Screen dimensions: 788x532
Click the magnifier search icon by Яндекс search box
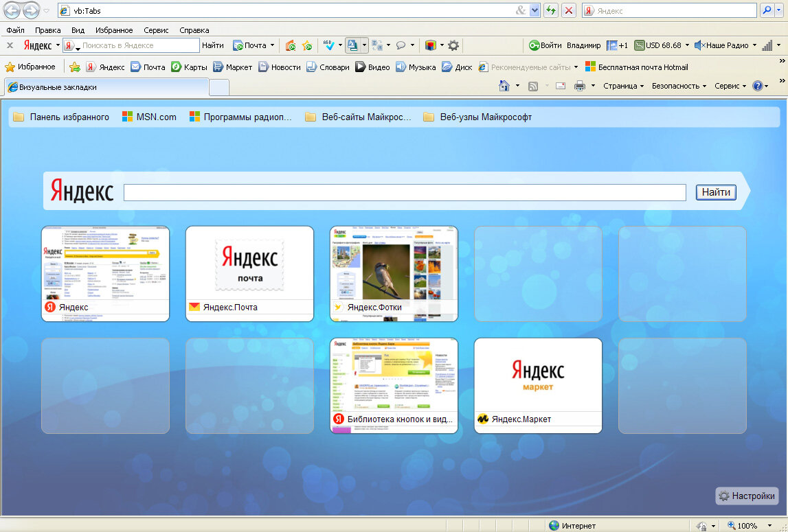coord(767,10)
